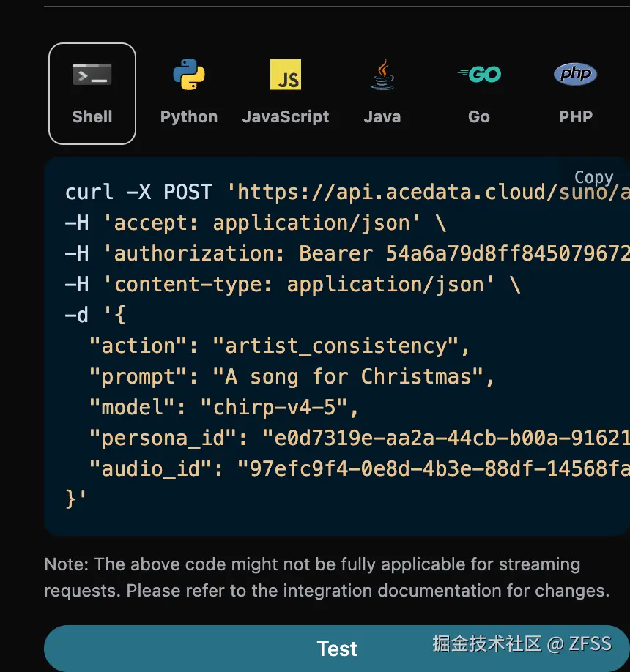Viewport: 630px width, 672px height.
Task: Choose the JavaScript JS logo icon
Action: coord(286,74)
